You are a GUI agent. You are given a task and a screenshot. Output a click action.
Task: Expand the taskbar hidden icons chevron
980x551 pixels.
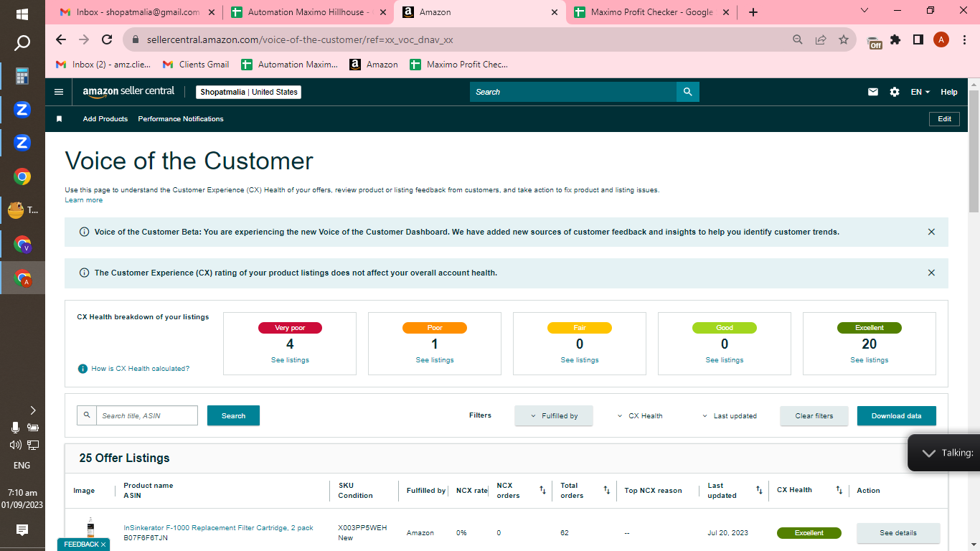32,410
